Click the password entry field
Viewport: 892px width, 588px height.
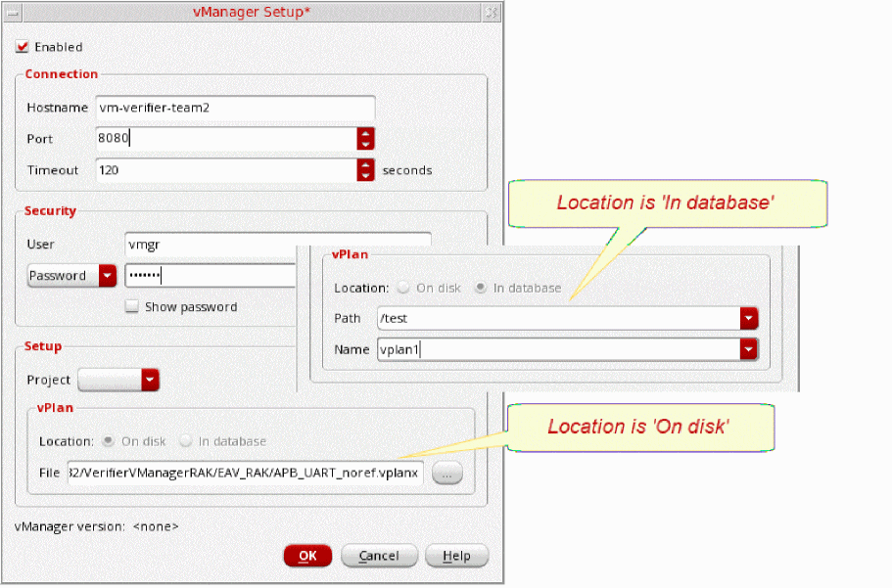[x=211, y=276]
